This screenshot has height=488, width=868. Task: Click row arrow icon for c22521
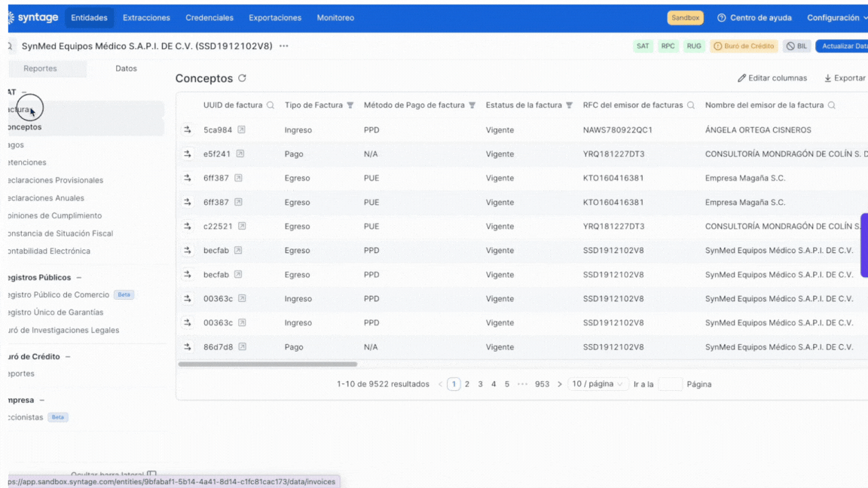[x=188, y=226]
